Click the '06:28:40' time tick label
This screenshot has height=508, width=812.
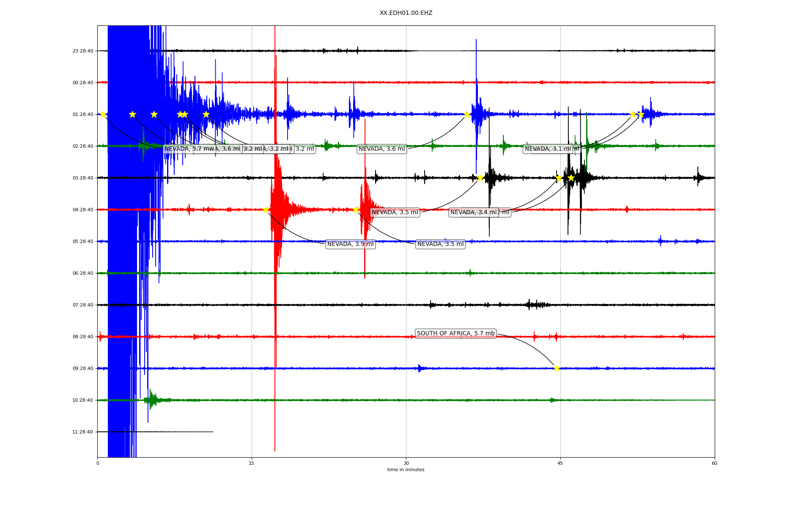[83, 273]
